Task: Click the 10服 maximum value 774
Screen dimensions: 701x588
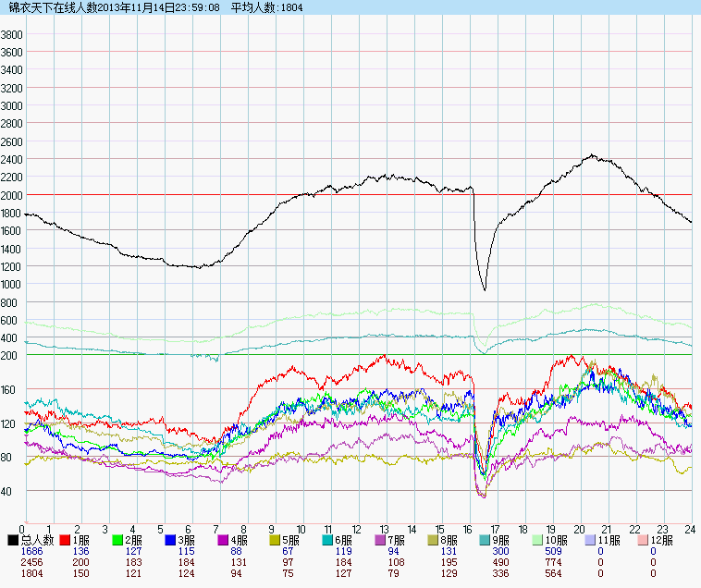Action: click(x=553, y=562)
